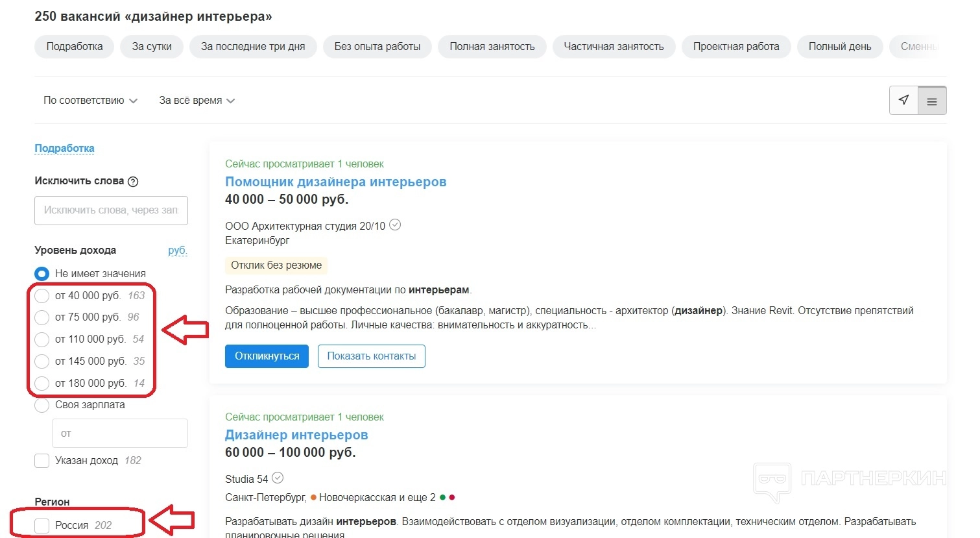Apply the Без опыта работы filter chip

tap(377, 47)
